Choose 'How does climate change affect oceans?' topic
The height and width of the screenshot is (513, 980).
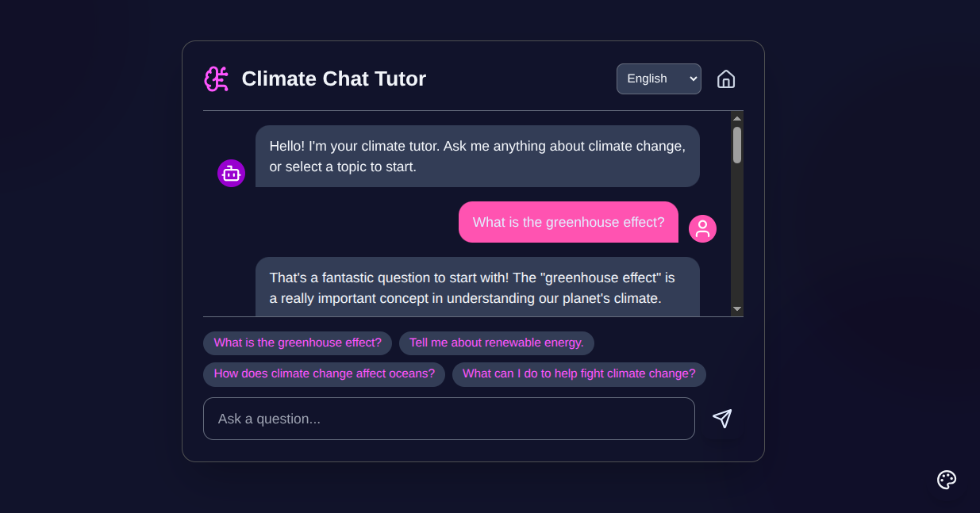pos(324,373)
